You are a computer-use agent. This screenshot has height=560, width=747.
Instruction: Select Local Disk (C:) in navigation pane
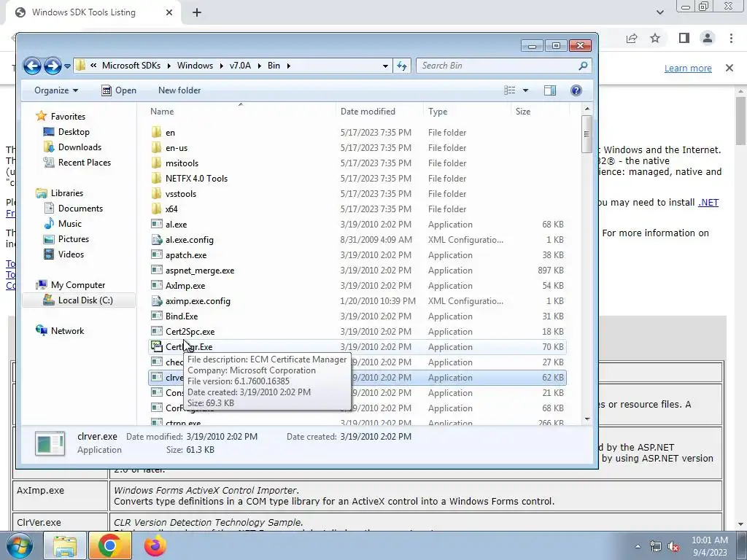tap(78, 300)
